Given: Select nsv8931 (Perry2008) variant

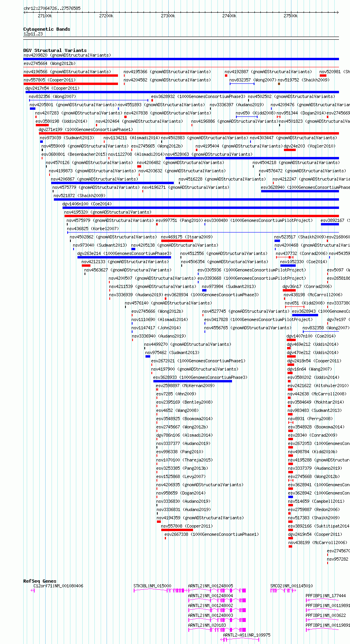Looking at the screenshot, I should (x=291, y=423).
